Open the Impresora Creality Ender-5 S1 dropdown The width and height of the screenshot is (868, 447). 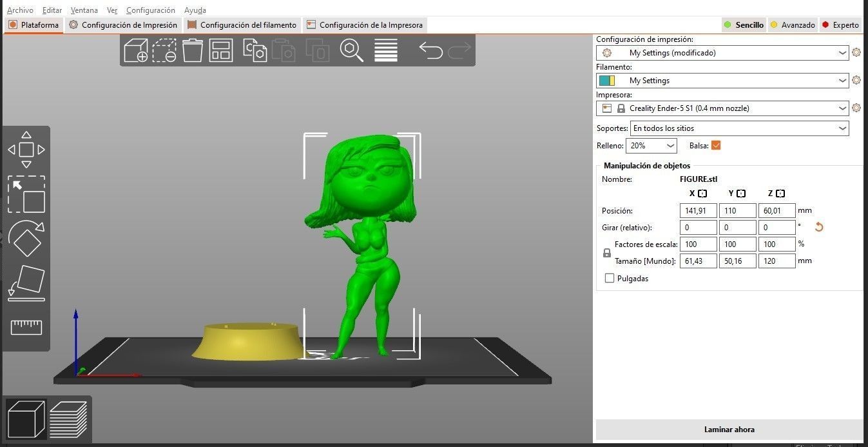tap(722, 108)
